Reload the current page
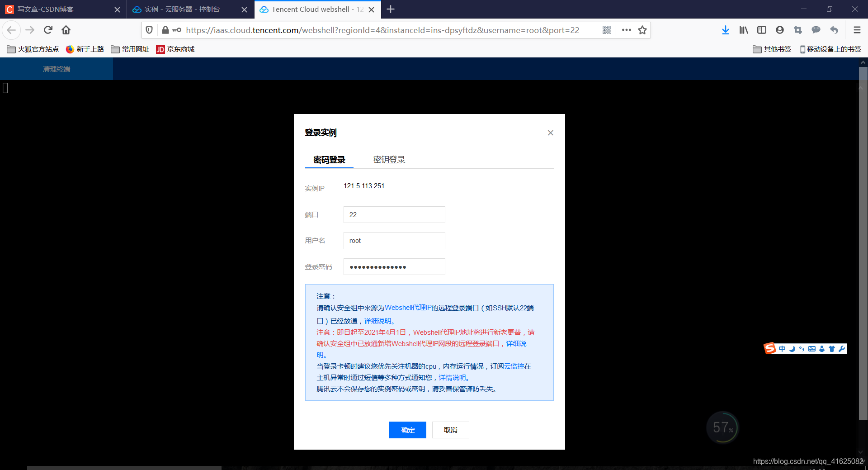 (48, 30)
